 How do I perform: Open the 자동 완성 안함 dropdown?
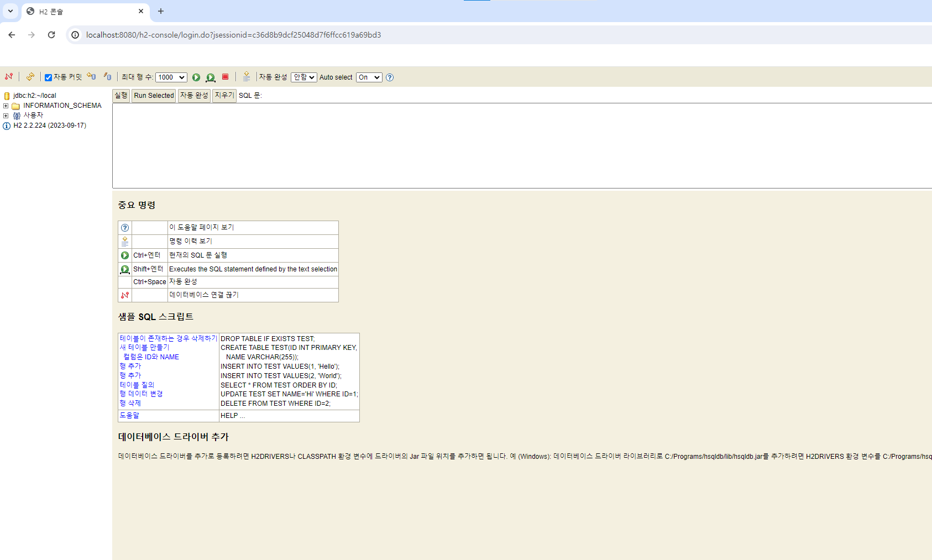click(x=304, y=77)
